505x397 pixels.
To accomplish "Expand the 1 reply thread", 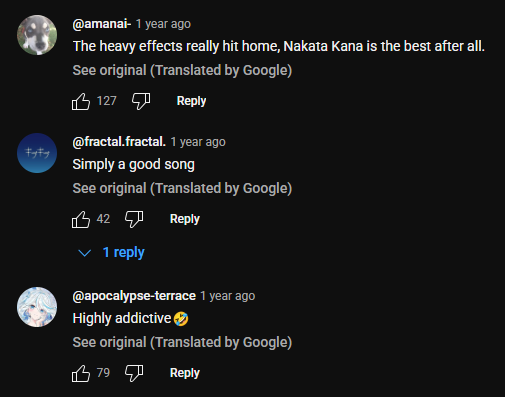I will pyautogui.click(x=111, y=252).
